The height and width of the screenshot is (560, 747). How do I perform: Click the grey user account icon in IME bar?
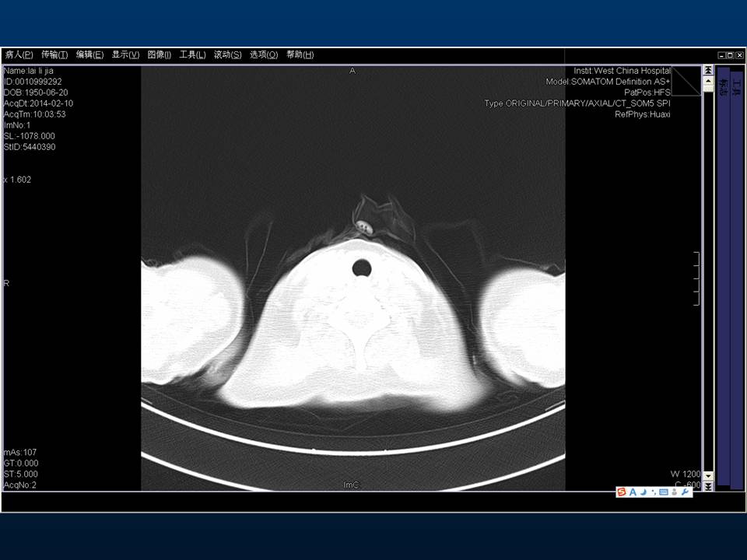coord(674,492)
